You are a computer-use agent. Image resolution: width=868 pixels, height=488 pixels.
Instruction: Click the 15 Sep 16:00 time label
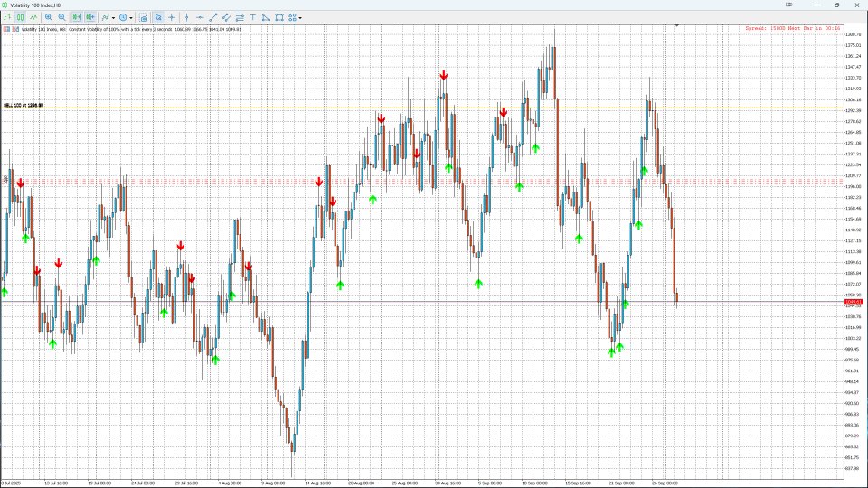578,483
